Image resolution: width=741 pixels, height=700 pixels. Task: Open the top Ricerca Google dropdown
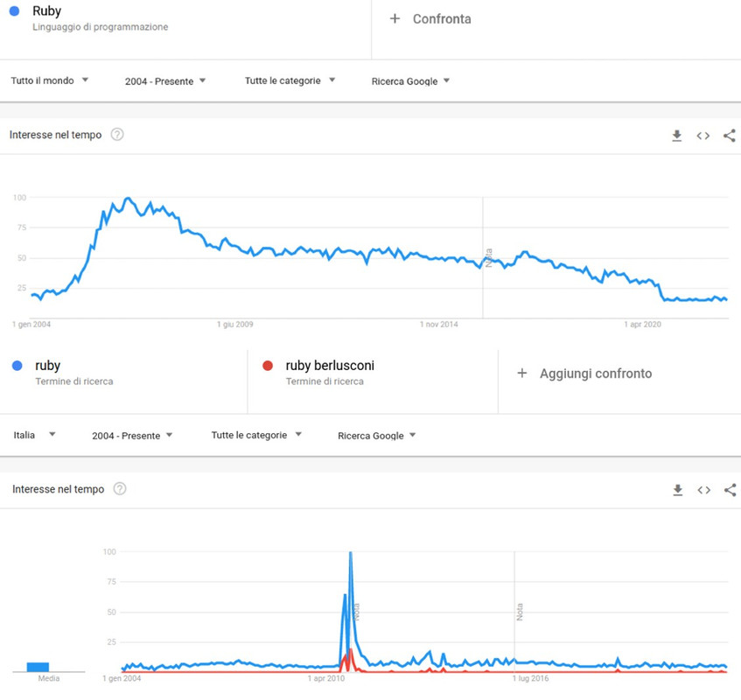(410, 80)
